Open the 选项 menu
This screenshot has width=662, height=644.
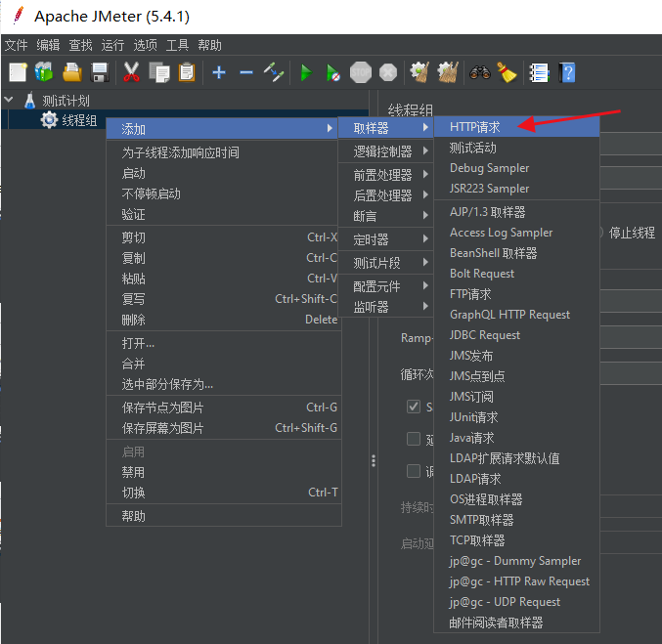pos(146,45)
